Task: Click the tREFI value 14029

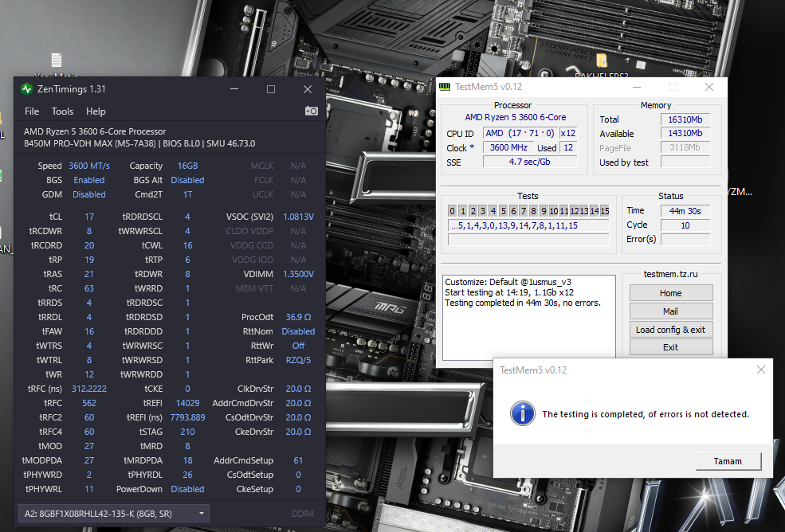Action: click(187, 403)
